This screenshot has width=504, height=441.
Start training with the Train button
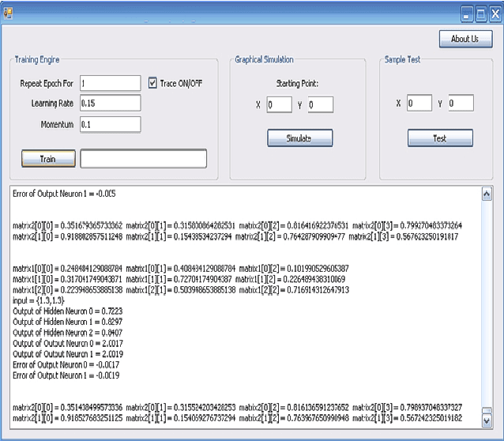(x=48, y=158)
